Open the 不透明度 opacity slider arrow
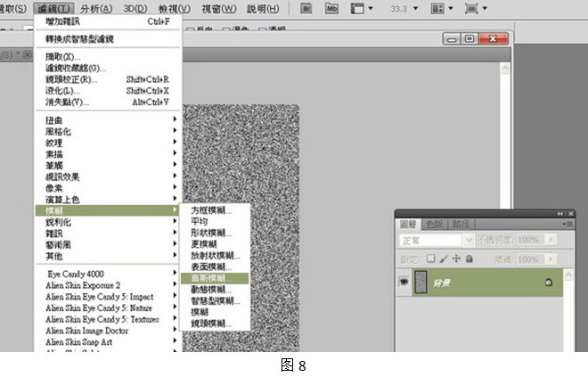 (551, 240)
